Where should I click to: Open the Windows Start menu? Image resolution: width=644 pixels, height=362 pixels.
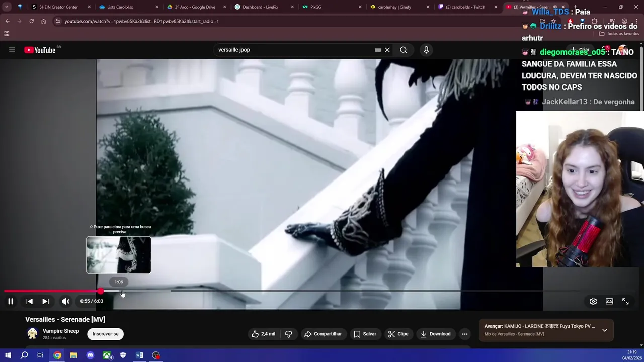(x=8, y=355)
